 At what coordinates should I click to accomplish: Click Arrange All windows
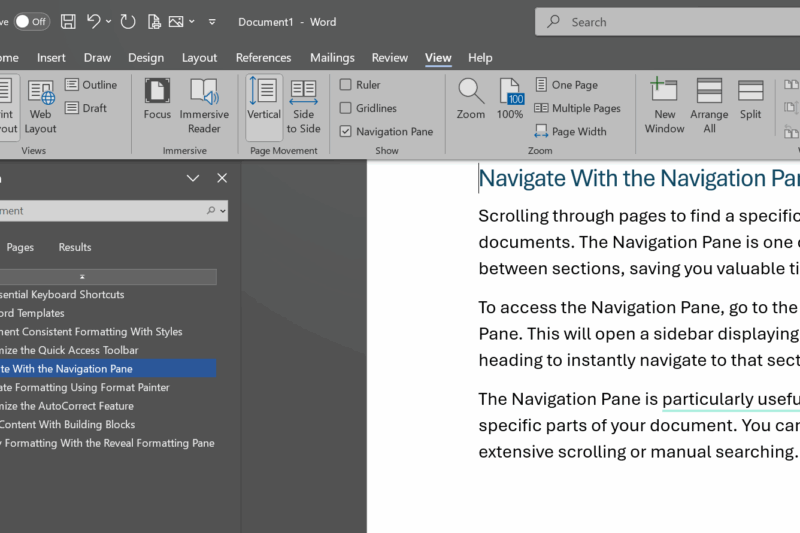[709, 107]
